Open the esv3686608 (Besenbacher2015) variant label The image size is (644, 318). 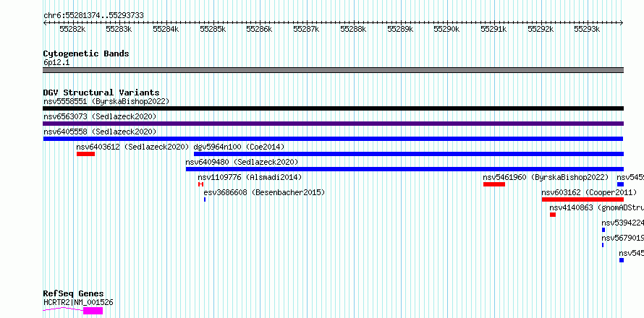coord(264,192)
